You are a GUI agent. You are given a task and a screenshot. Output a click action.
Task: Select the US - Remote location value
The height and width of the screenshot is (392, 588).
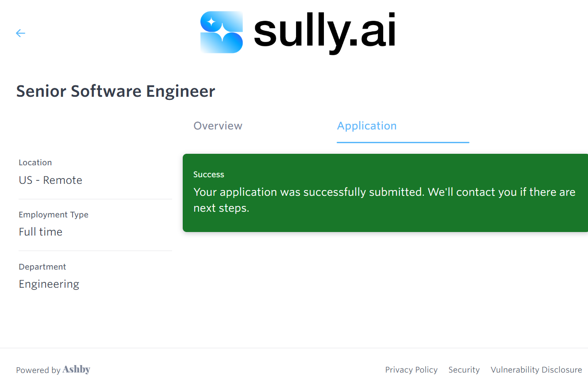point(50,180)
